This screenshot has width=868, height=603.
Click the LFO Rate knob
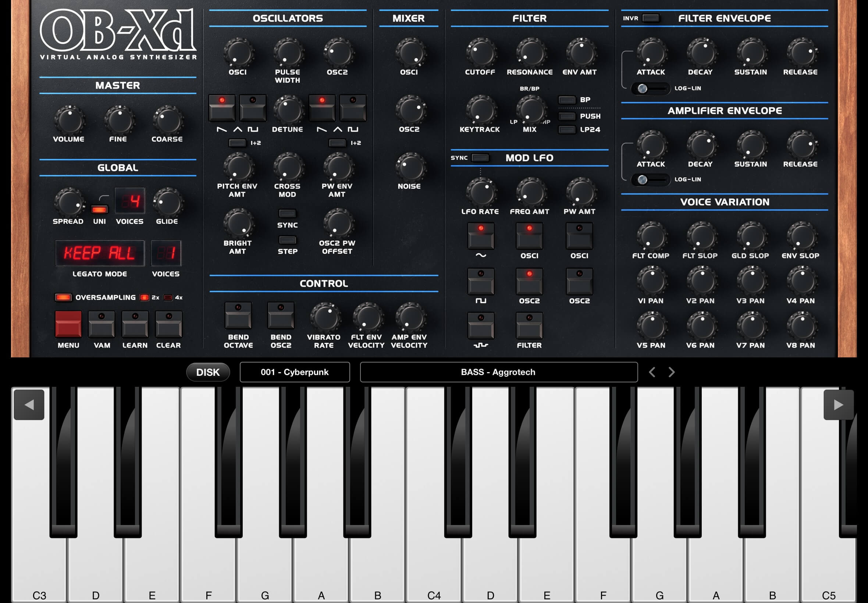coord(481,192)
